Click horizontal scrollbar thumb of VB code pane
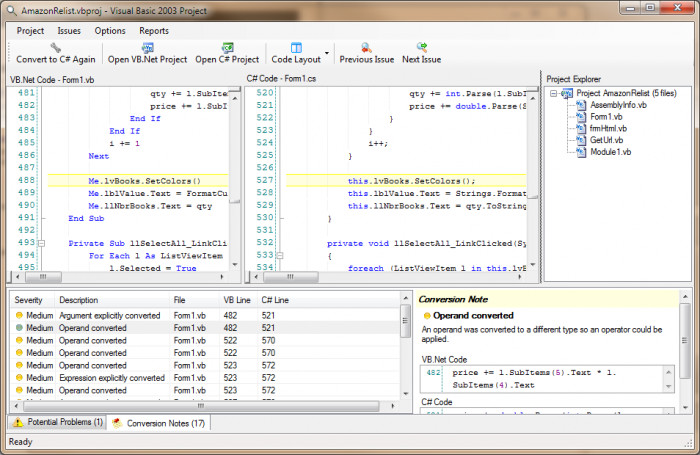This screenshot has width=700, height=455. click(x=43, y=277)
